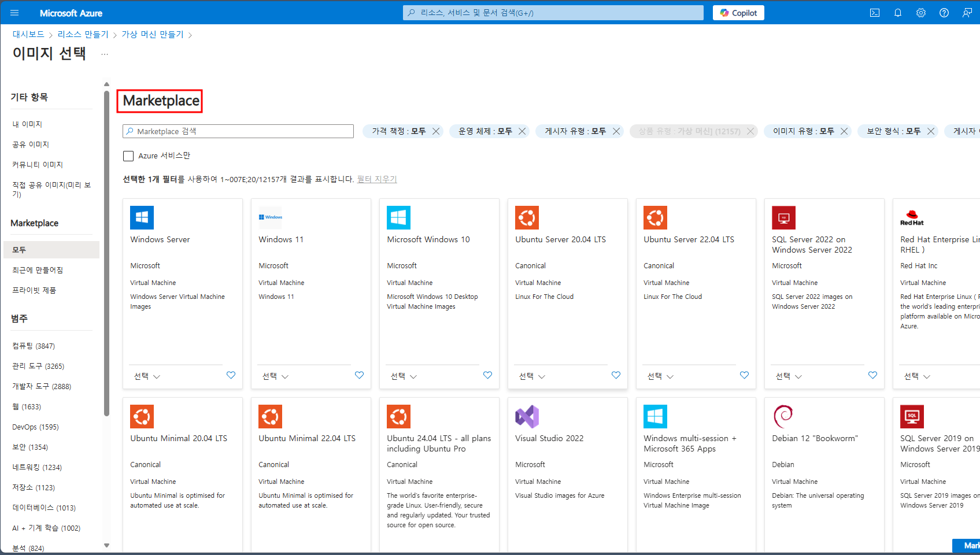The height and width of the screenshot is (555, 980).
Task: Click the Ubuntu Minimal 20.04 LTS logo
Action: [142, 416]
